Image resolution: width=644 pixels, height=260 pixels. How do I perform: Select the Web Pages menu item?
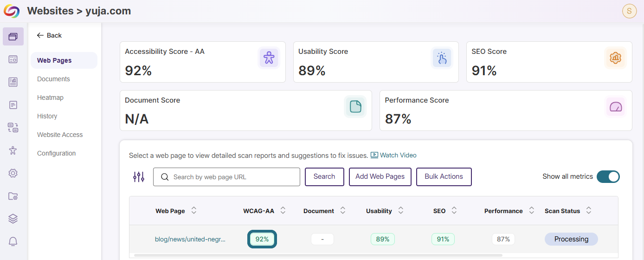pos(64,60)
